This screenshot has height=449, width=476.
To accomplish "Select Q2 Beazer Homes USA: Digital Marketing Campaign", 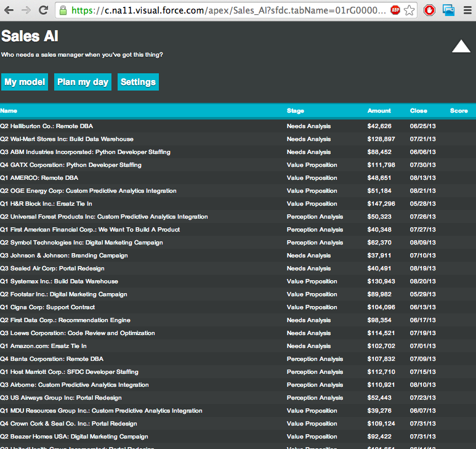I will (75, 437).
